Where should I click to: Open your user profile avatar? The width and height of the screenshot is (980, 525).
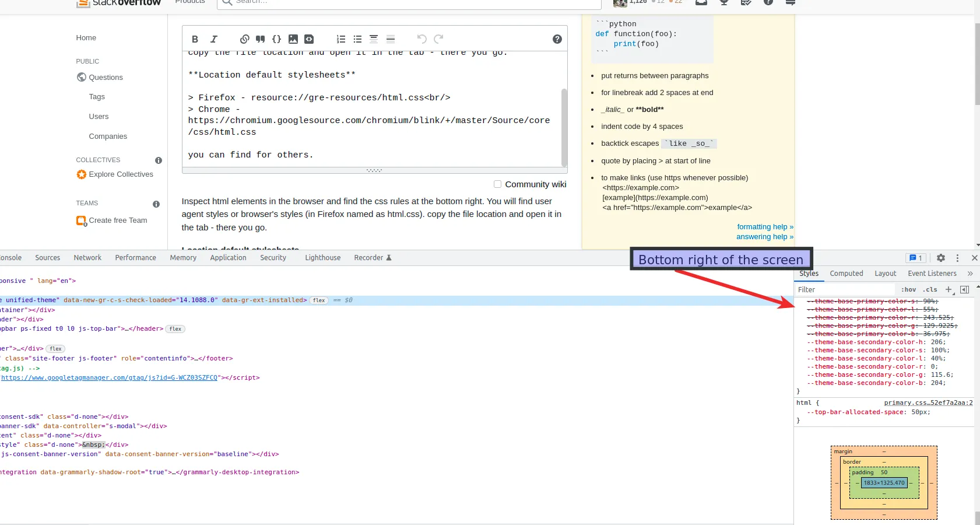click(x=620, y=2)
